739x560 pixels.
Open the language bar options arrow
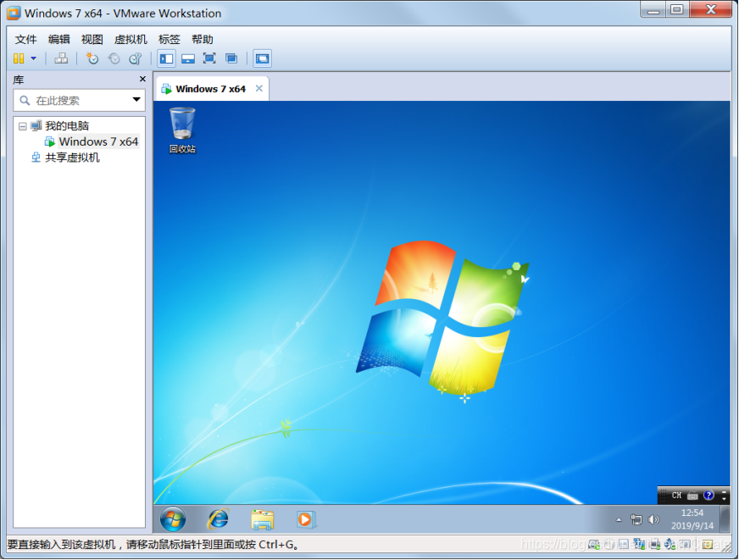point(725,498)
